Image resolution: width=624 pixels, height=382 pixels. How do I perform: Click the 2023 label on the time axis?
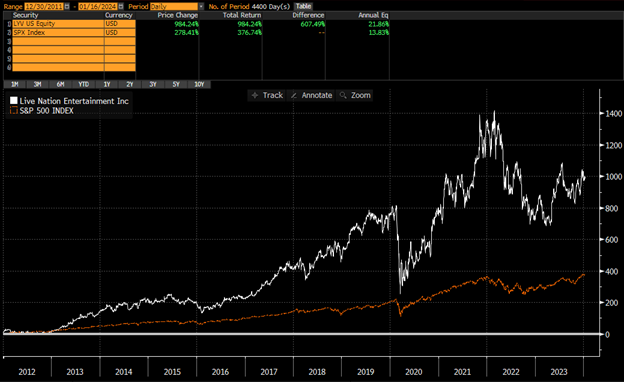tap(559, 372)
